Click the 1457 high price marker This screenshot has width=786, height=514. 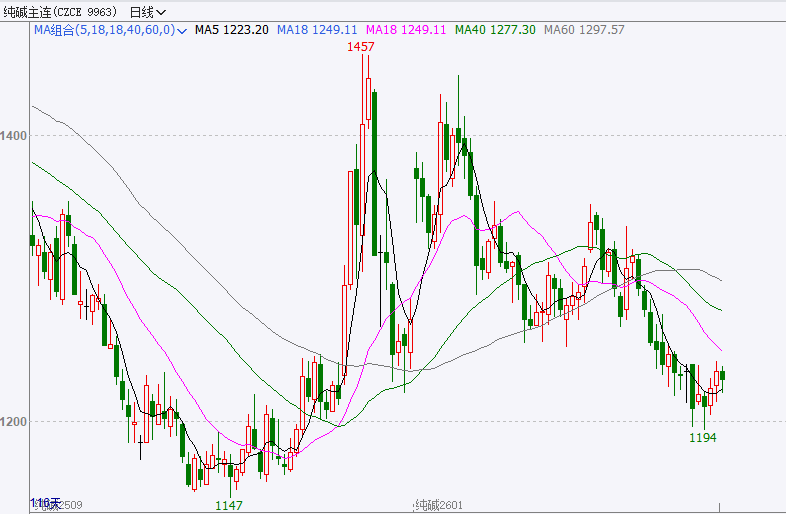tap(361, 47)
